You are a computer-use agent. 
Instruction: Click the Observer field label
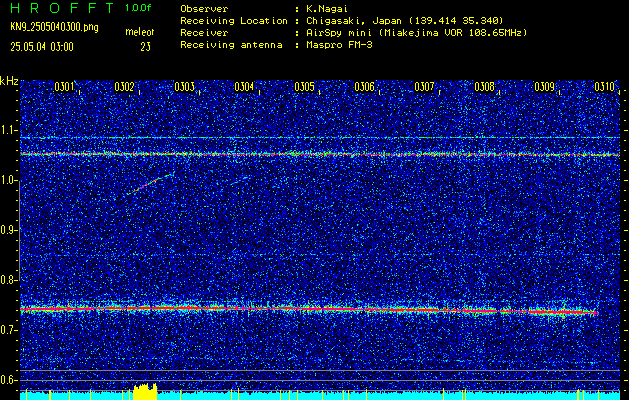(204, 8)
